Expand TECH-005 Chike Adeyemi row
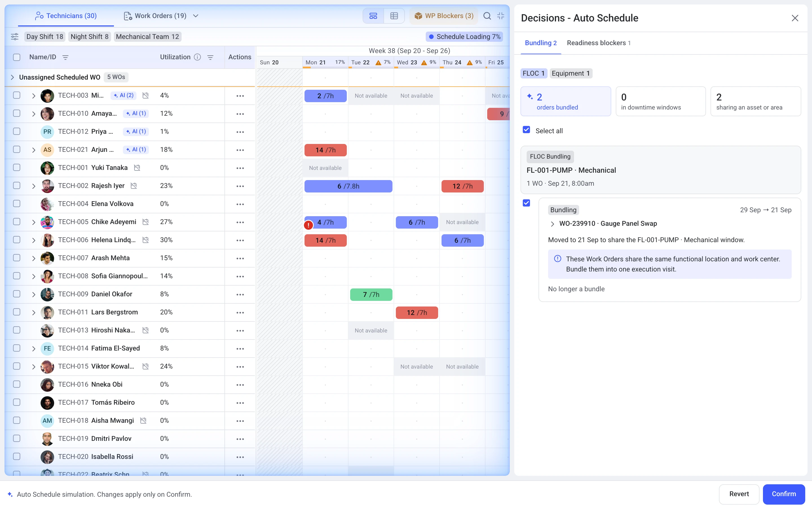 click(34, 222)
